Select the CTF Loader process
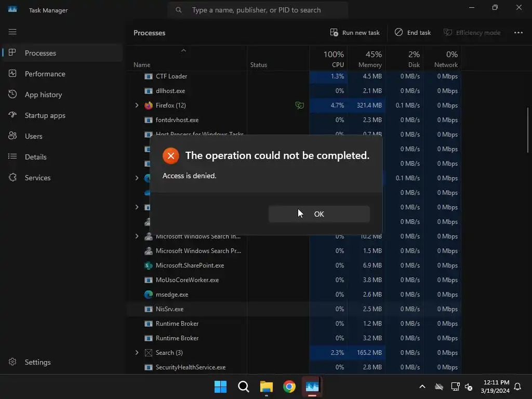 pos(294,76)
